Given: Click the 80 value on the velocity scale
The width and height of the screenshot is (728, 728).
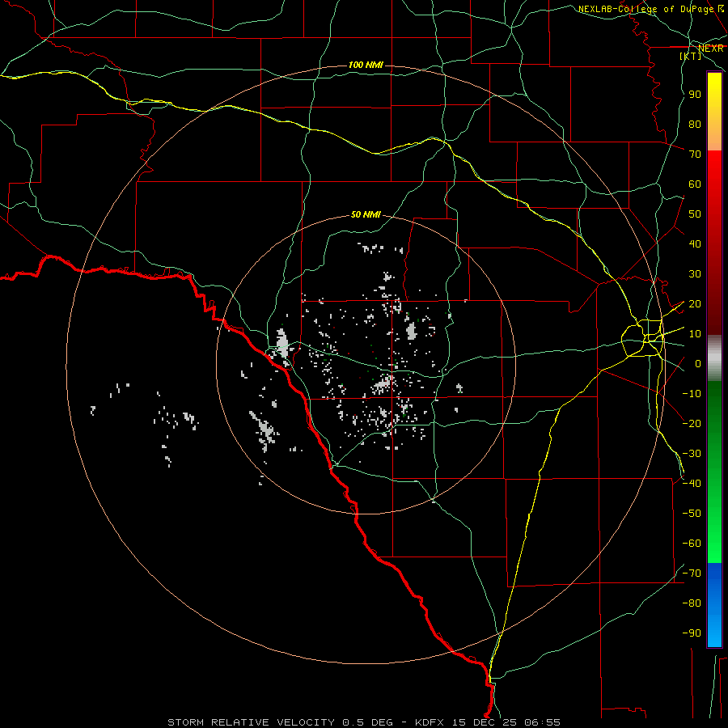Looking at the screenshot, I should pos(695,125).
